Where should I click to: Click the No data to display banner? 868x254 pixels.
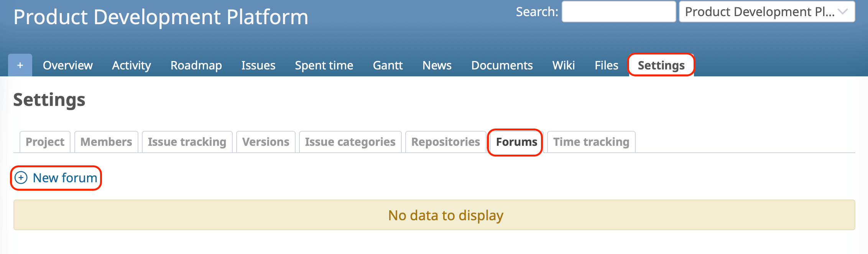445,215
